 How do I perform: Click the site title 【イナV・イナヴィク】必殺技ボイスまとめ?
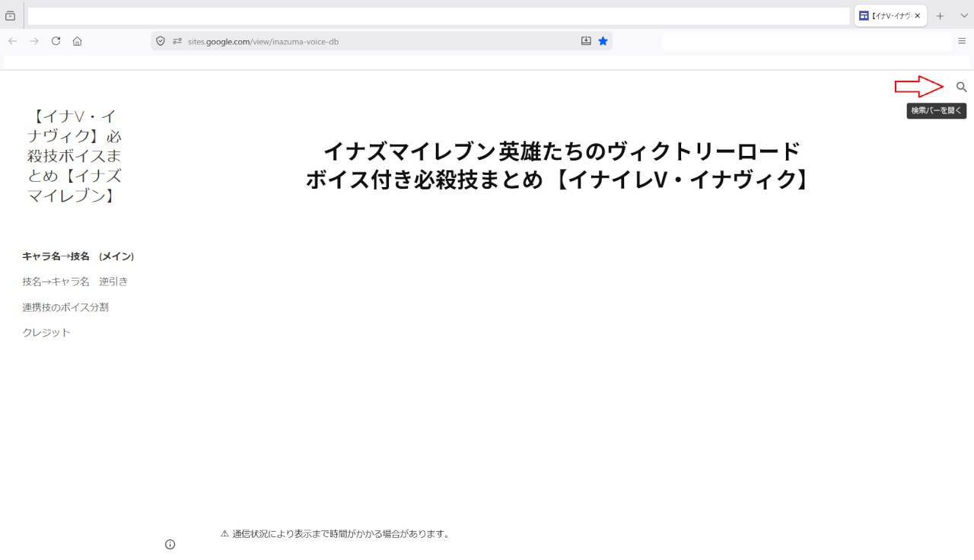(x=75, y=156)
